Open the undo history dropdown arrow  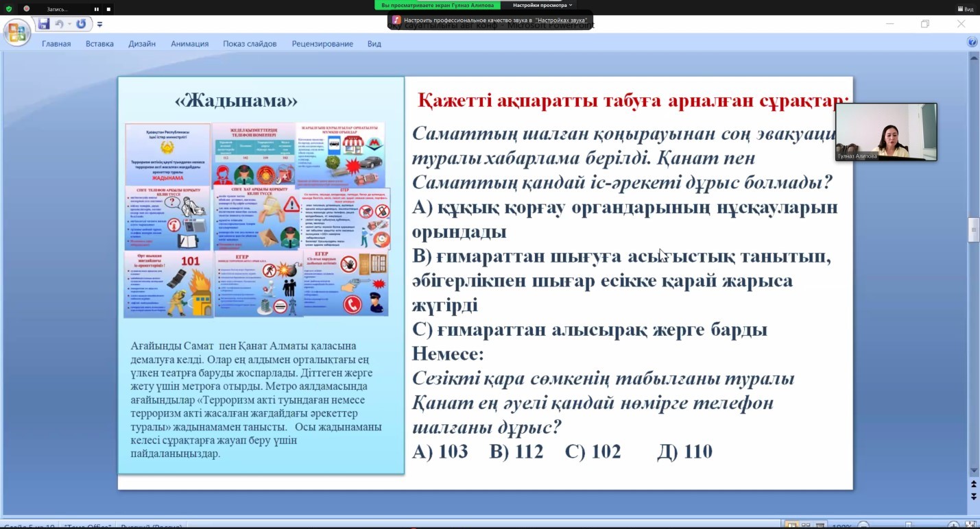(69, 24)
